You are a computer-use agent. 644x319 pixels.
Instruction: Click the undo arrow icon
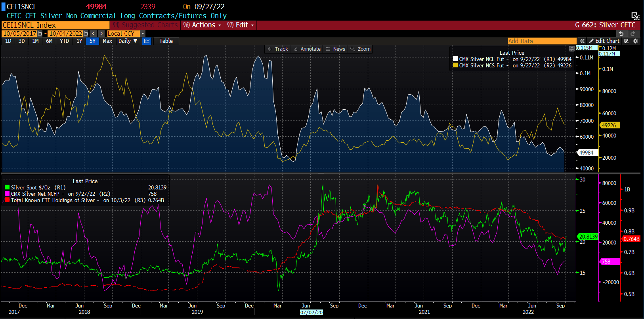621,34
